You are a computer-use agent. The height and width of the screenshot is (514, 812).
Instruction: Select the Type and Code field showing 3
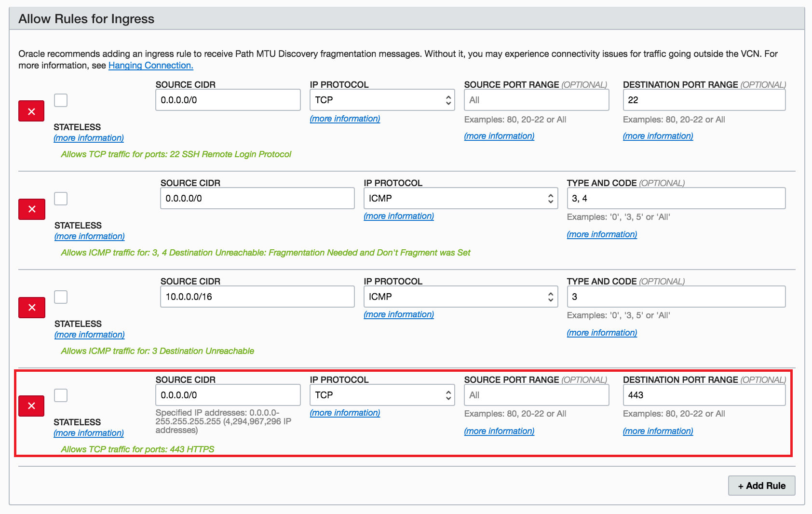pyautogui.click(x=675, y=297)
